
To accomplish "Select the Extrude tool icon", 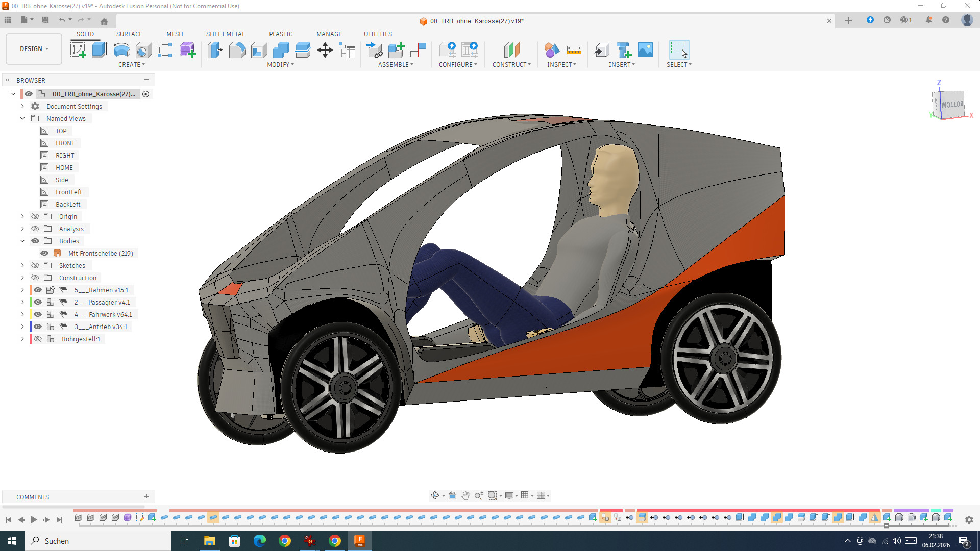I will tap(100, 50).
